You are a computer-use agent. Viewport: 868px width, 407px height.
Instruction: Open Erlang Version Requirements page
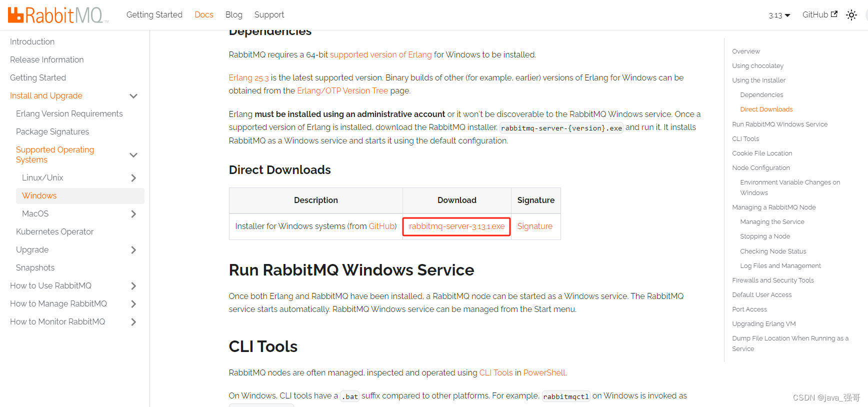coord(69,113)
